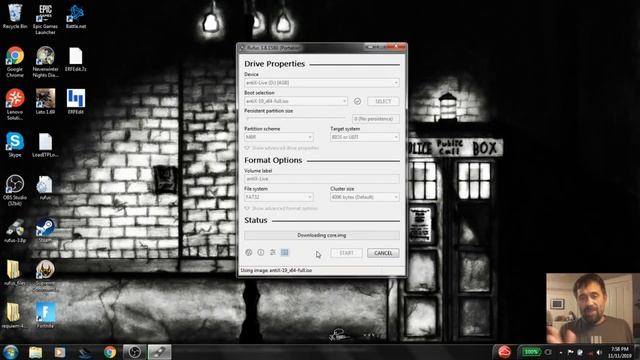
Task: Open the Recycle Bin desktop icon
Action: (x=15, y=16)
